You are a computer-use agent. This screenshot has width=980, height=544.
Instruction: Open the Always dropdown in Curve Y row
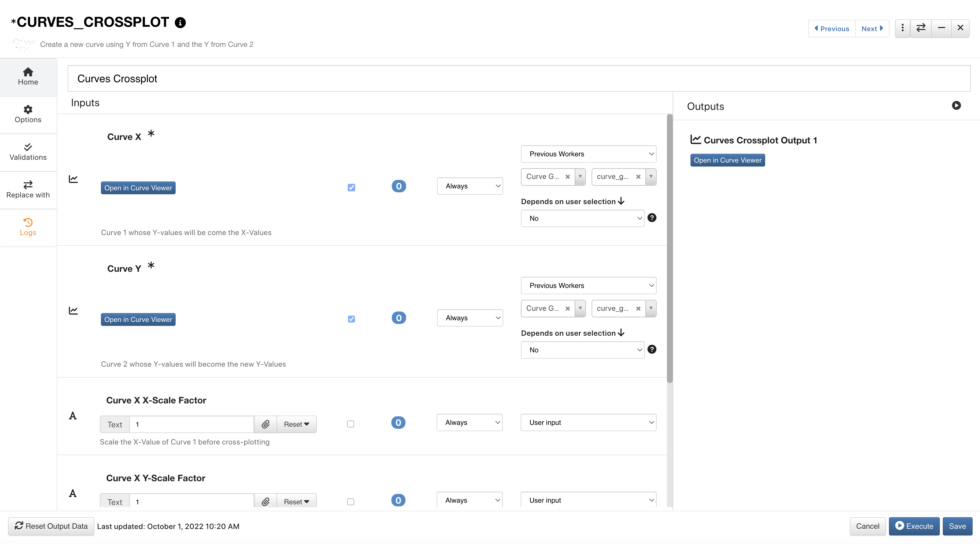coord(470,318)
